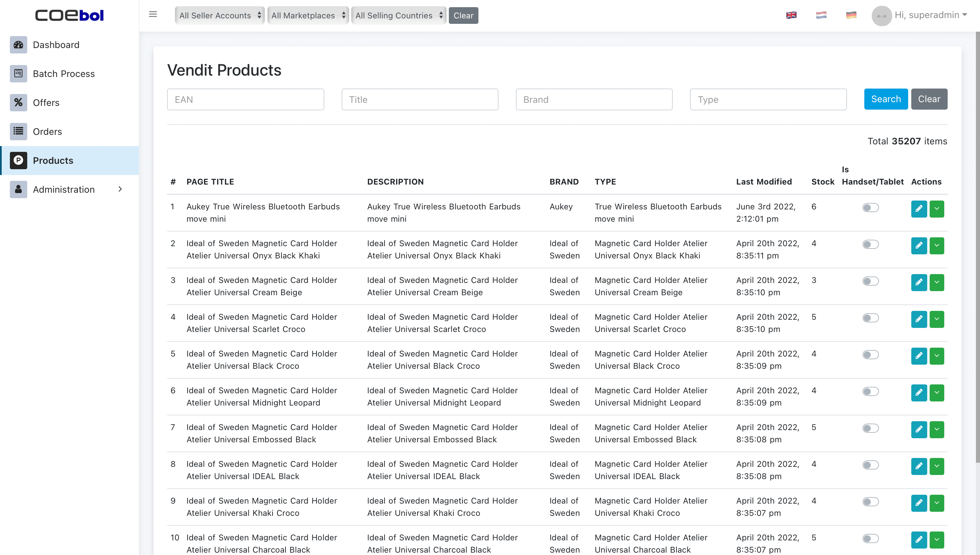This screenshot has height=555, width=980.
Task: Expand green dropdown for Aukey Earbuds row
Action: pos(936,209)
